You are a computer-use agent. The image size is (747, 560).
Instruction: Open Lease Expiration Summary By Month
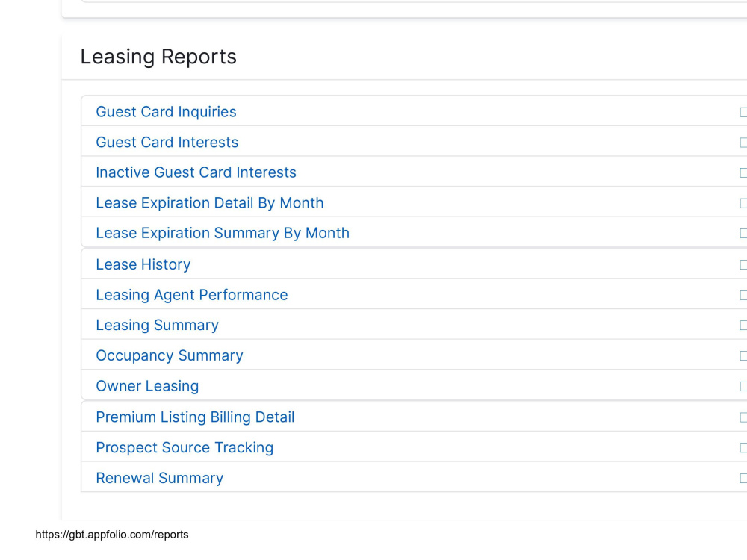point(223,233)
